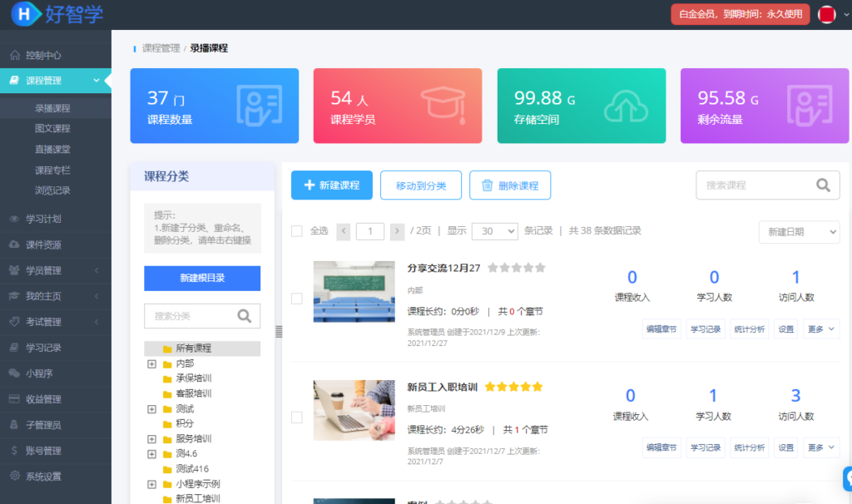Click the star rating of 分享交流12月27
The width and height of the screenshot is (852, 504).
[x=516, y=268]
